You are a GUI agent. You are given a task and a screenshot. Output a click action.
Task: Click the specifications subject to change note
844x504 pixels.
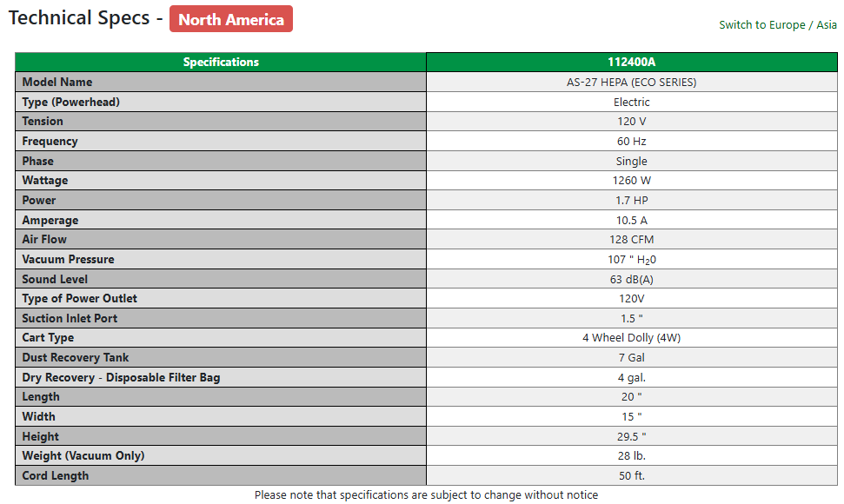[426, 494]
